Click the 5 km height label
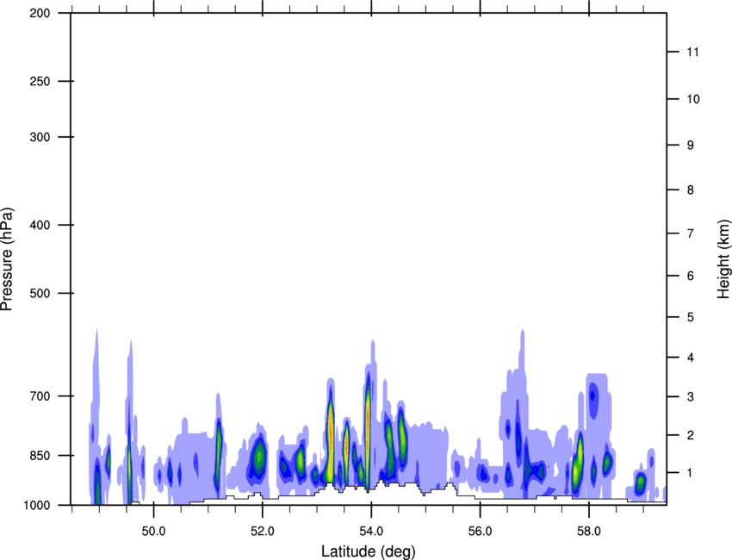Image resolution: width=732 pixels, height=560 pixels. click(x=691, y=317)
